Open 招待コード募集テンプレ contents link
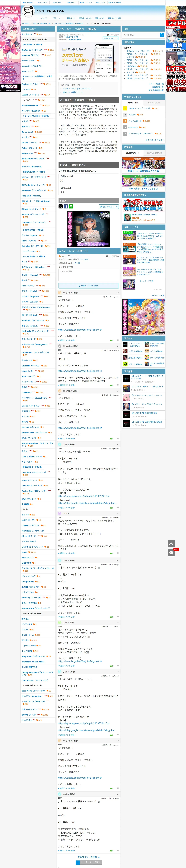The height and width of the screenshot is (868, 186). [73, 92]
